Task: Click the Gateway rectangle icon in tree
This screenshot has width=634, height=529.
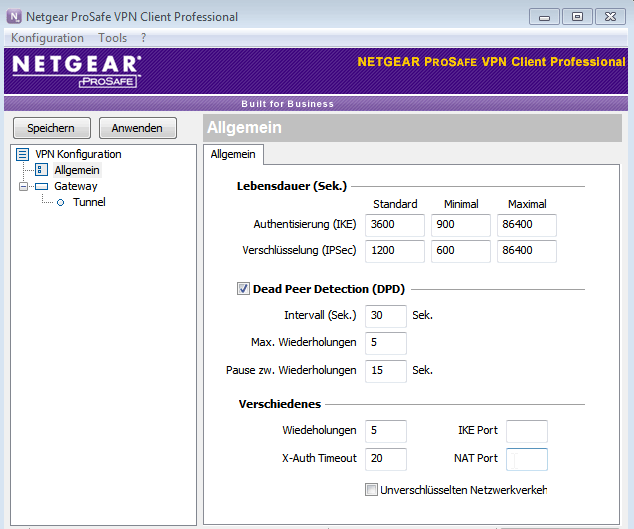Action: point(41,186)
